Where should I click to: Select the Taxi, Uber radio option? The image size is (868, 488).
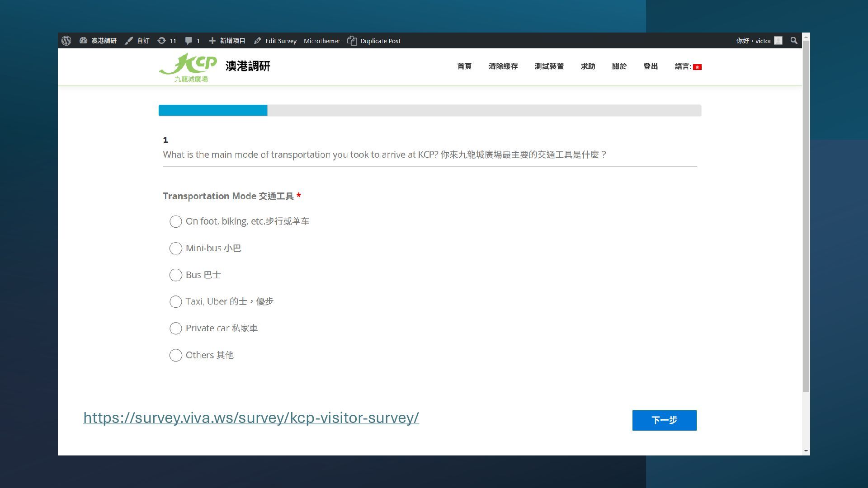(175, 302)
